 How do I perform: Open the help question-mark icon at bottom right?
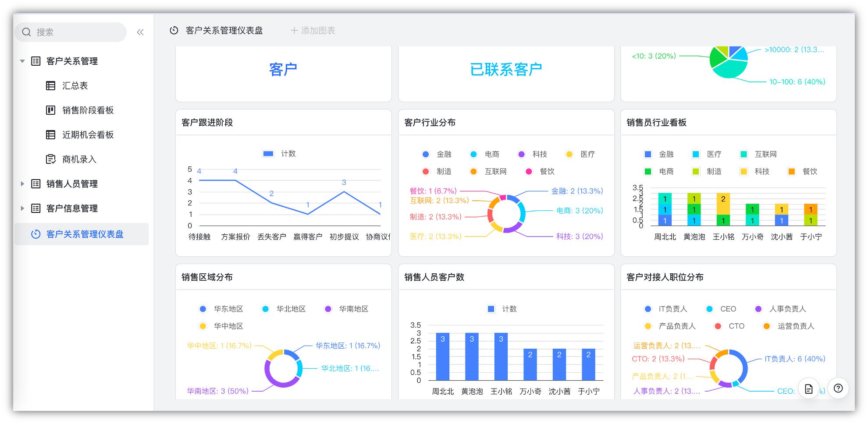pos(839,389)
